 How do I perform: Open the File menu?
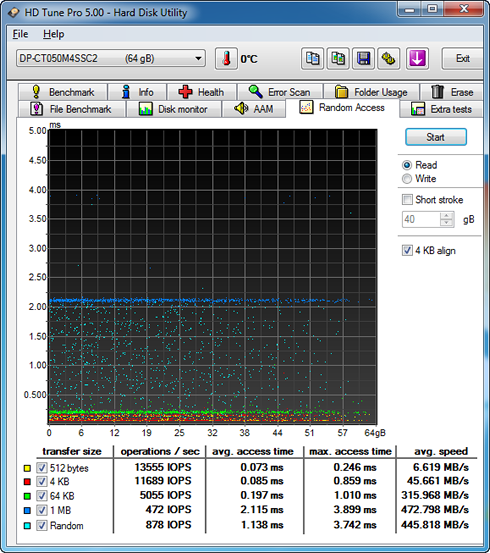tap(20, 34)
